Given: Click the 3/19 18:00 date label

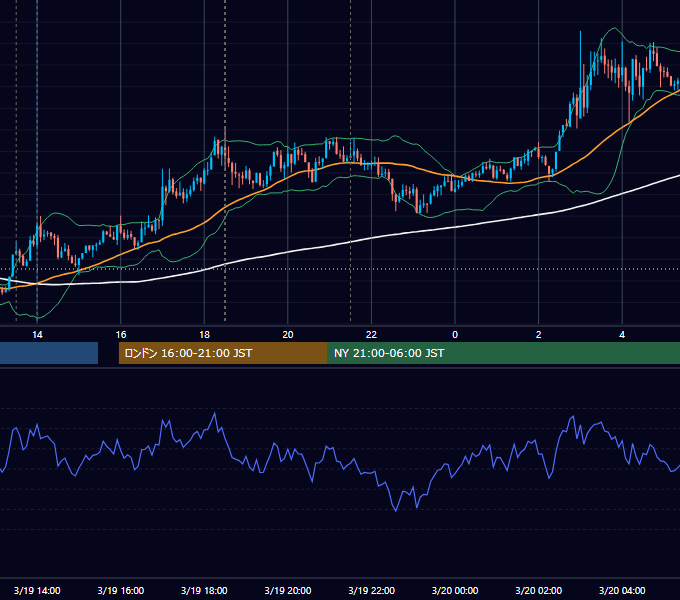Looking at the screenshot, I should coord(204,590).
